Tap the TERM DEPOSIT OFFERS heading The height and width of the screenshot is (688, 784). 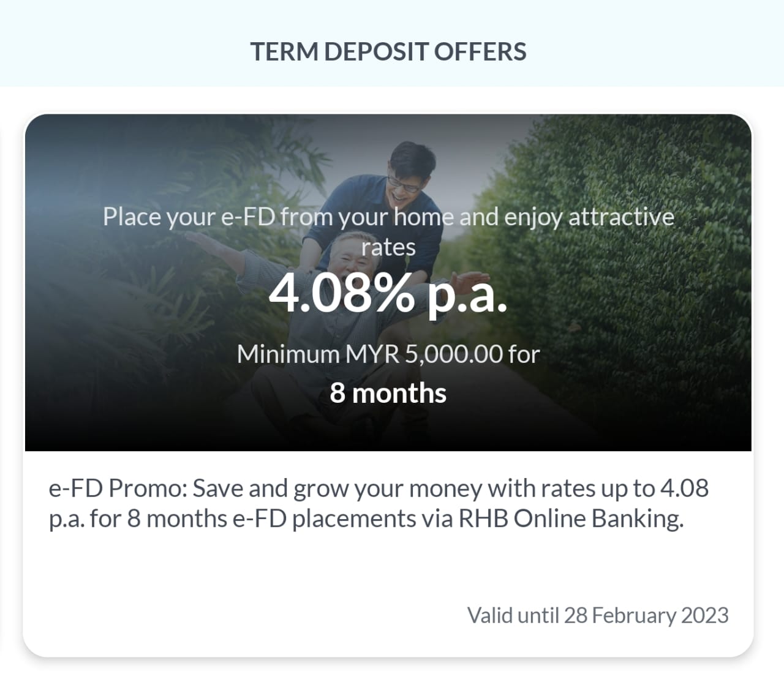point(388,52)
